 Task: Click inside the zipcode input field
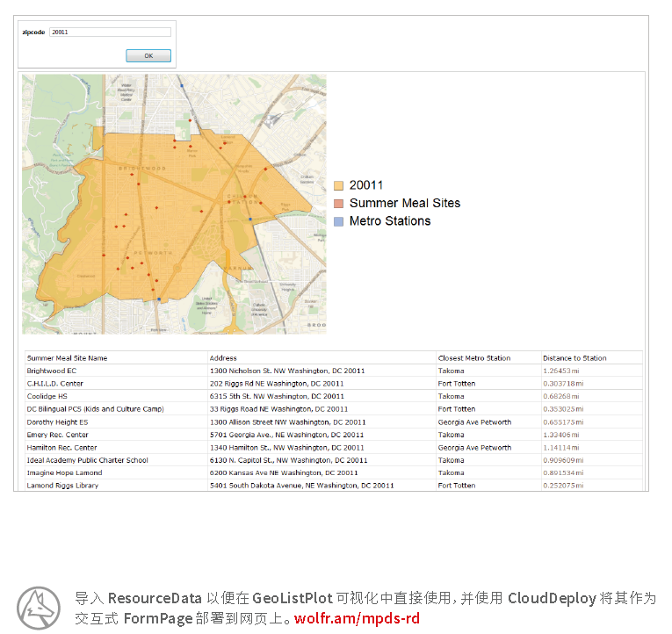(110, 32)
